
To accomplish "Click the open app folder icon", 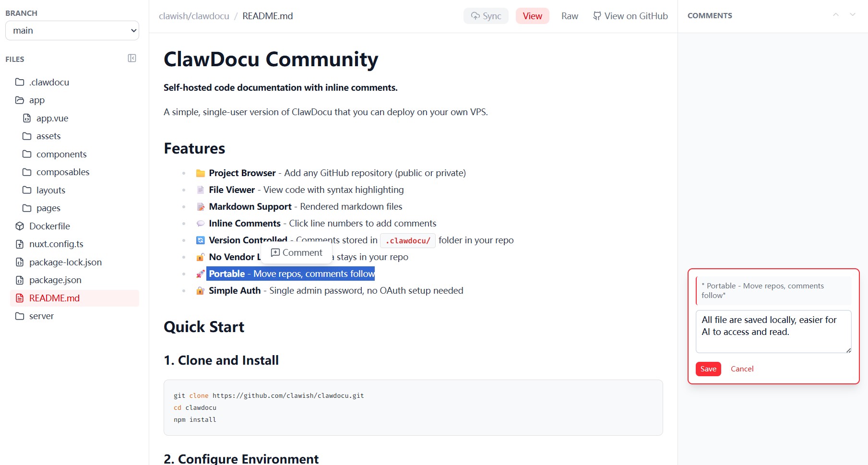I will pyautogui.click(x=20, y=100).
